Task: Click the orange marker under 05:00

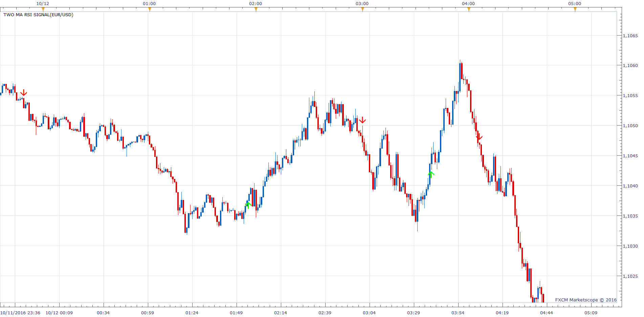Action: click(x=575, y=9)
